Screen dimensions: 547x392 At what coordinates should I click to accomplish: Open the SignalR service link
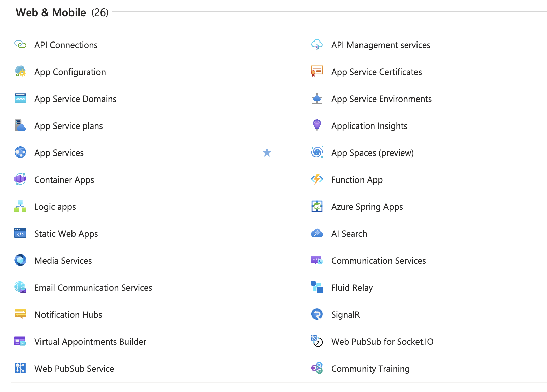[346, 315]
